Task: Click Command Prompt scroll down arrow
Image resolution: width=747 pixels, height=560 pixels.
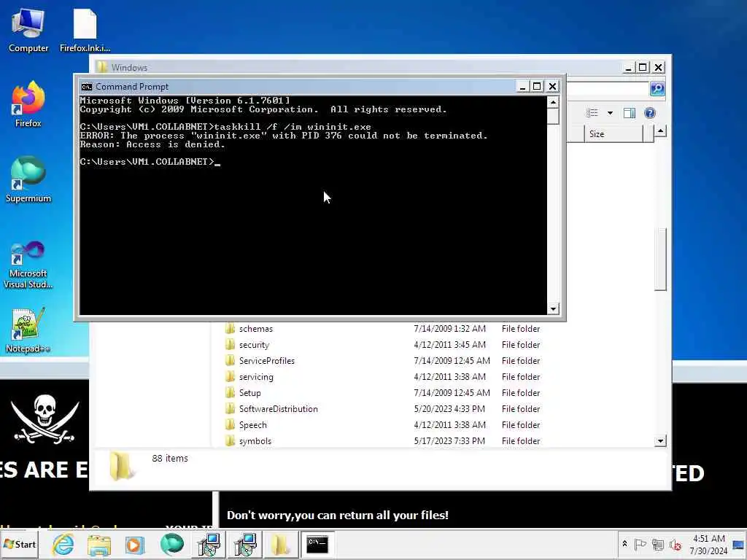Action: 553,309
